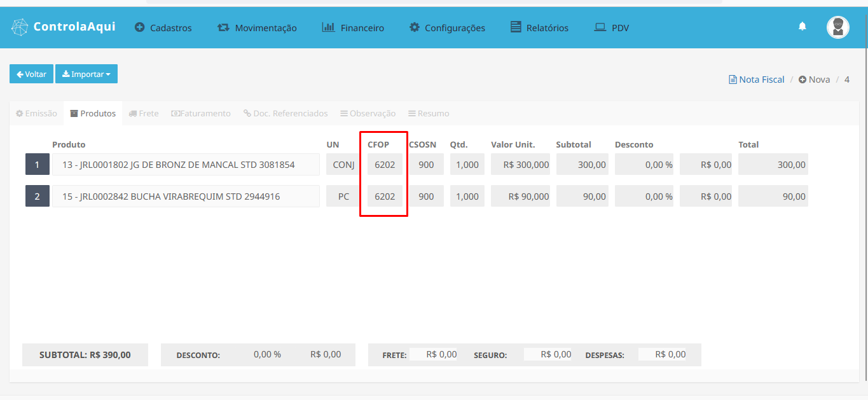868x400 pixels.
Task: Open the Financeiro menu
Action: pyautogui.click(x=353, y=28)
